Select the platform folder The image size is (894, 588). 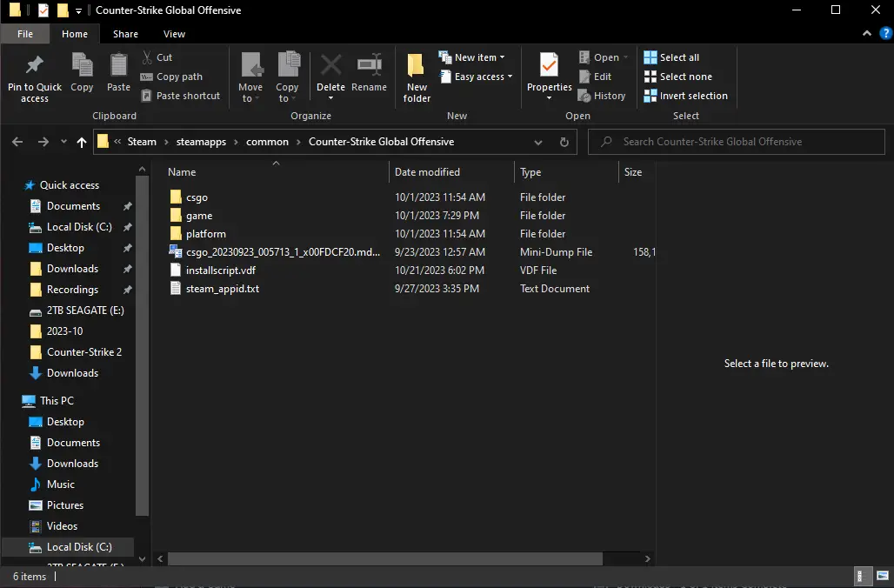[206, 234]
